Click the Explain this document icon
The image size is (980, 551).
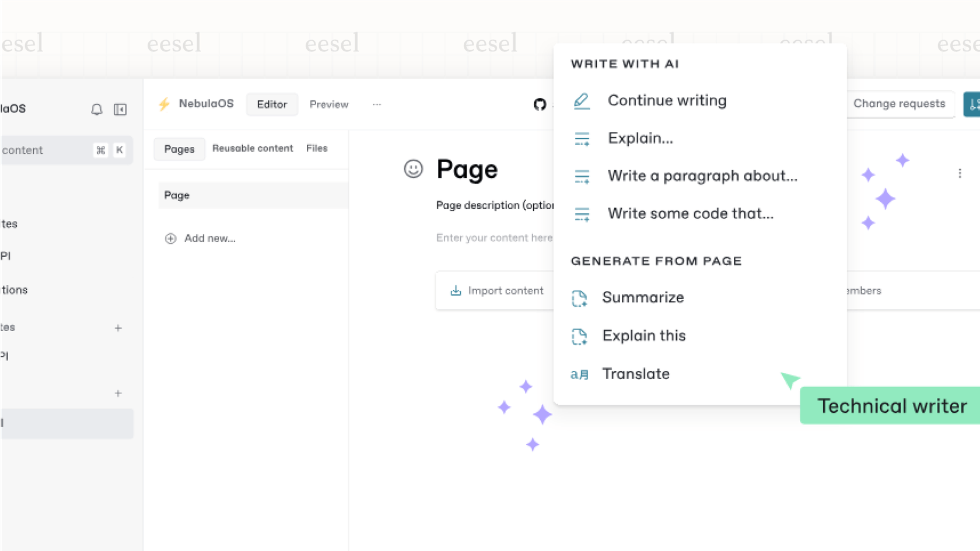click(580, 336)
